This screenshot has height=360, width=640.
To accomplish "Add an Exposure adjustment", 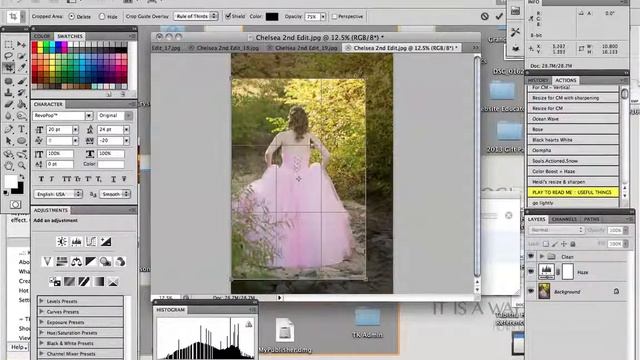I will tap(106, 242).
